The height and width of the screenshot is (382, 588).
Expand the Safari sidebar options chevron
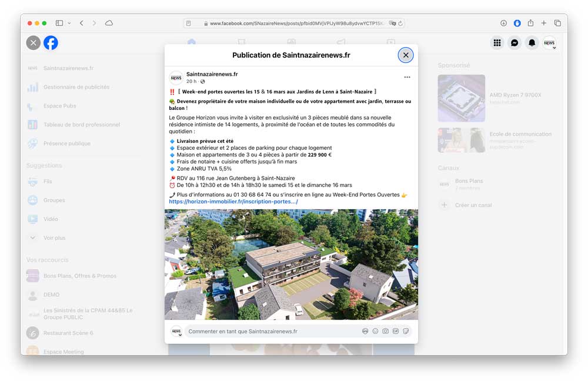click(x=69, y=23)
